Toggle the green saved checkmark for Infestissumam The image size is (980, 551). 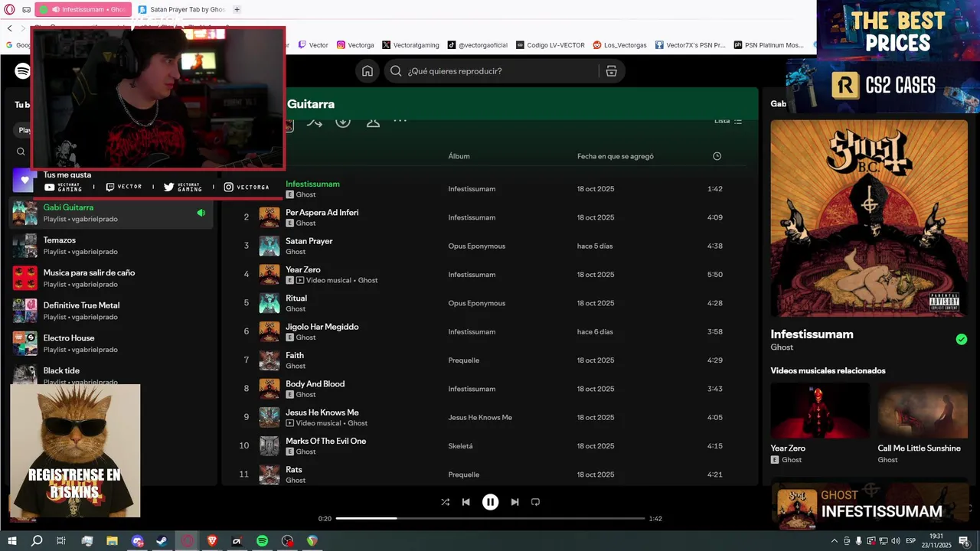point(962,339)
